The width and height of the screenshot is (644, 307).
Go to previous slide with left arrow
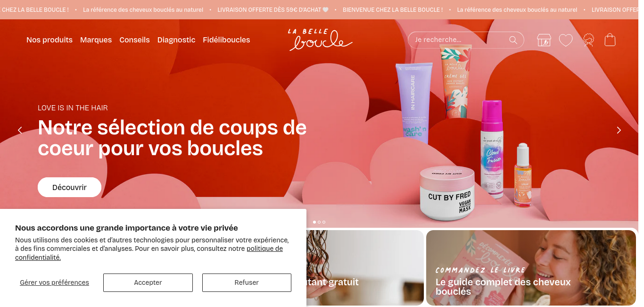20,130
